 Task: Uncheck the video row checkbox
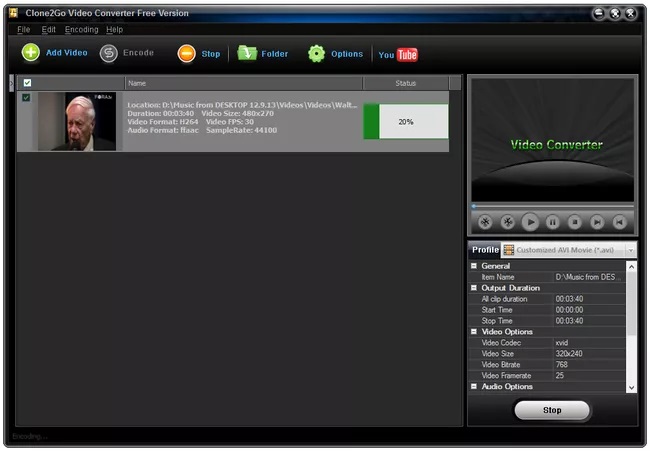[x=26, y=97]
